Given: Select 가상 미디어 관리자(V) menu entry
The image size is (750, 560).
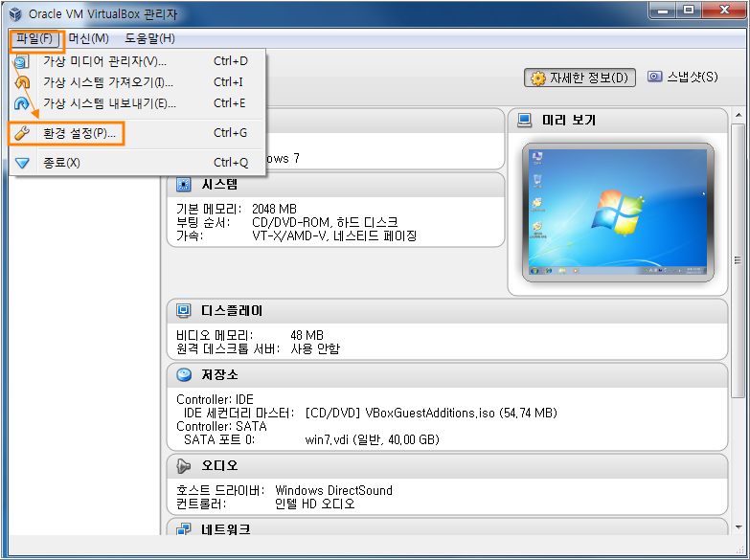Looking at the screenshot, I should [137, 61].
